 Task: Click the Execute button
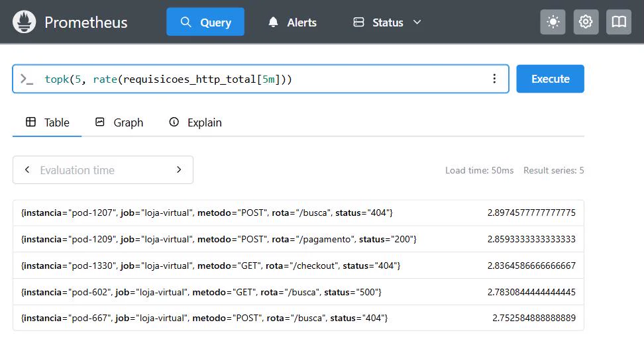pos(550,79)
